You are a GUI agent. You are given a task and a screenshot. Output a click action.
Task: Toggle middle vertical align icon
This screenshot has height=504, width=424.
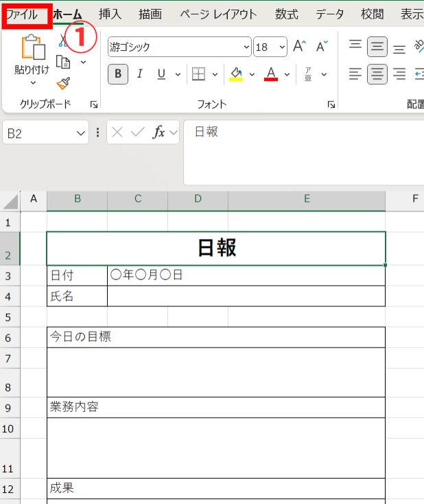pos(377,47)
